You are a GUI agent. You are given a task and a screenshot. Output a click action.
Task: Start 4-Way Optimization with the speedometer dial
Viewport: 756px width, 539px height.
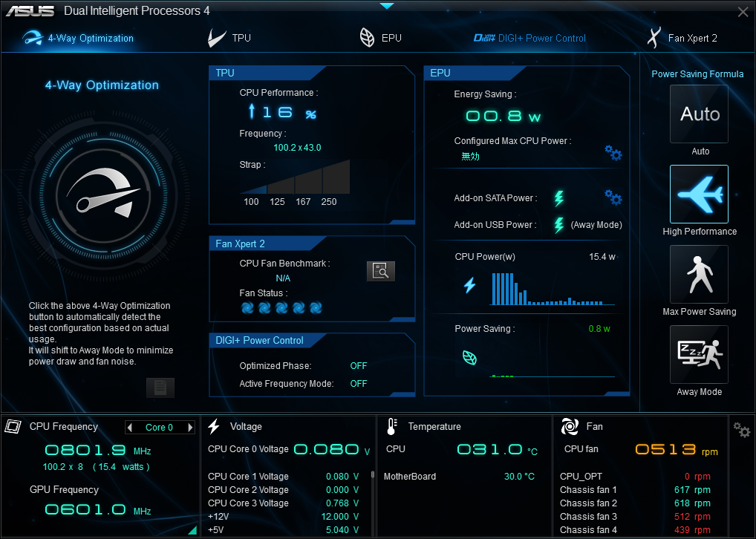click(x=103, y=196)
